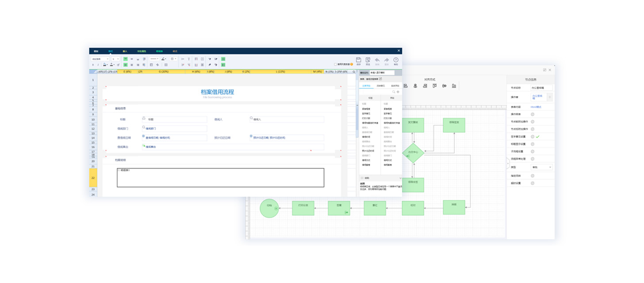Open the 类型 dropdown in node info panel
Image resolution: width=644 pixels, height=283 pixels.
pos(541,167)
